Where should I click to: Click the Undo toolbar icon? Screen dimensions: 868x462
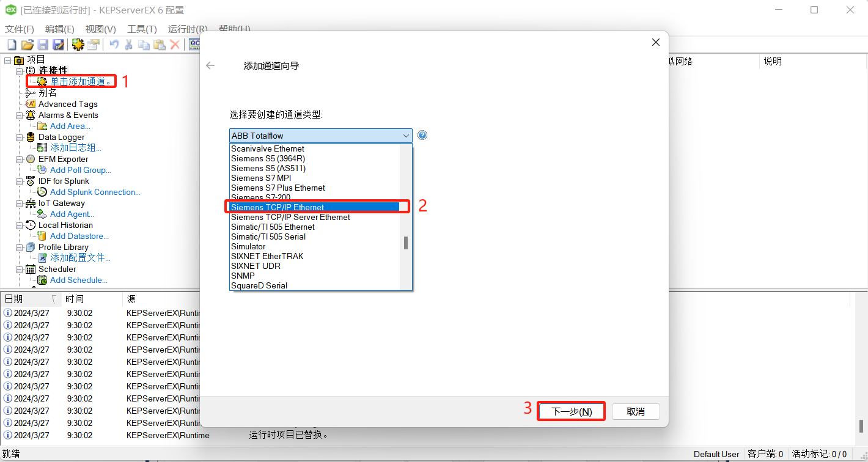pos(114,45)
